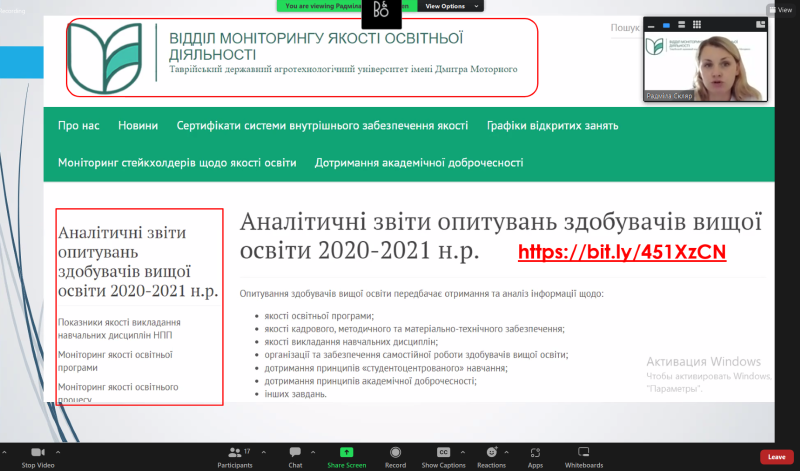Minimize the speaker video thumbnail panel
The image size is (800, 471).
[x=651, y=25]
